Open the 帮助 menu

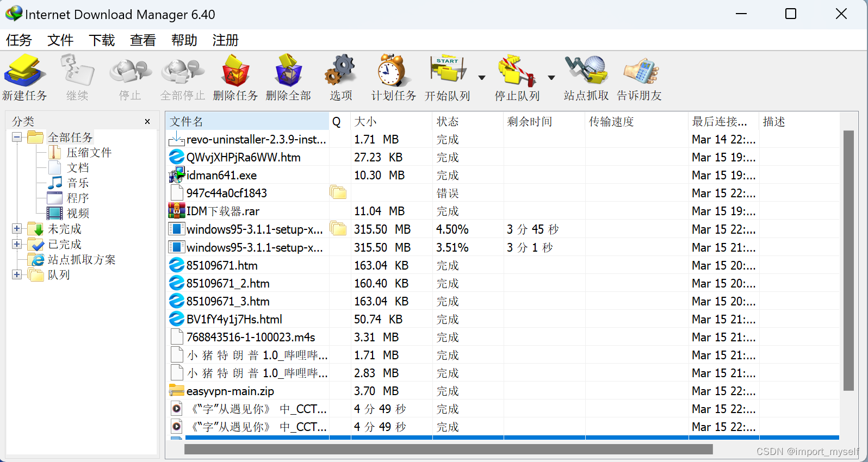(184, 40)
